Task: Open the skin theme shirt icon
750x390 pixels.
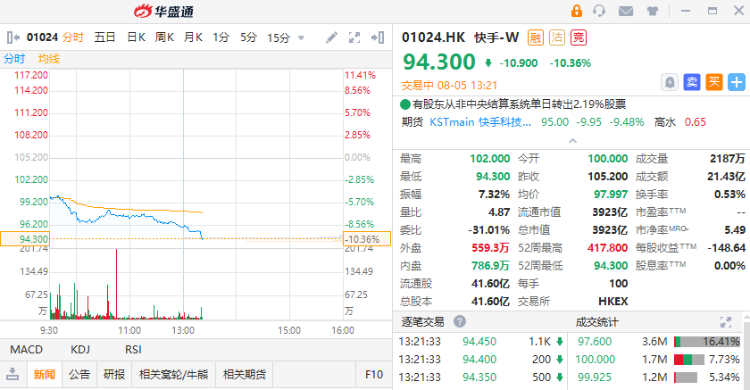Action: click(x=652, y=11)
